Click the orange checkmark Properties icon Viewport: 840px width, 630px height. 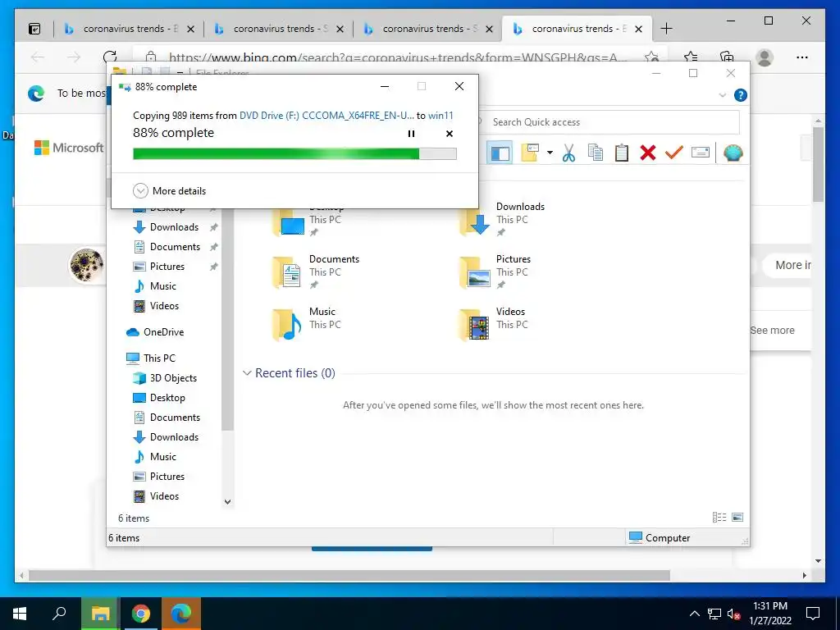(x=674, y=153)
